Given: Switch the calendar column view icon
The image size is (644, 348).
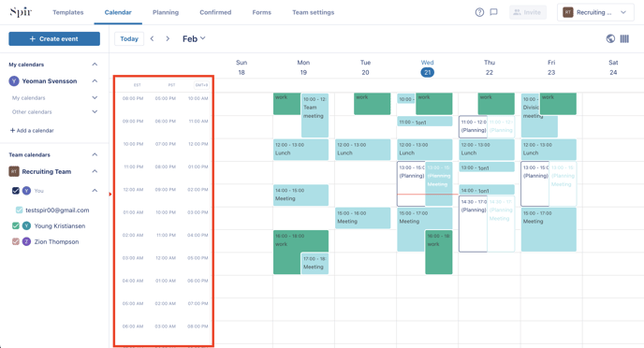Looking at the screenshot, I should point(624,38).
